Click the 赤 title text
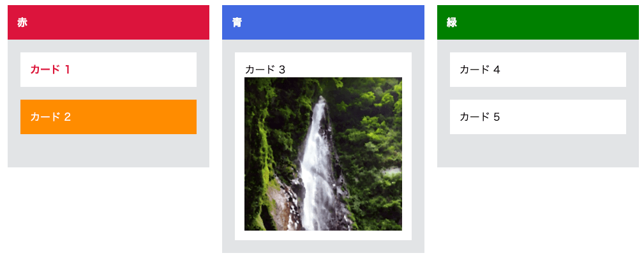 click(22, 22)
